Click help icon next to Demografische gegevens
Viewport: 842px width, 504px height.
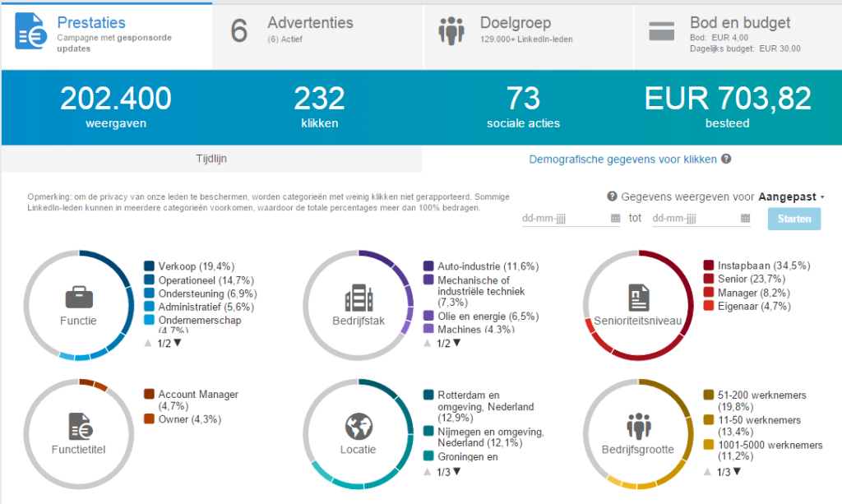coord(726,160)
